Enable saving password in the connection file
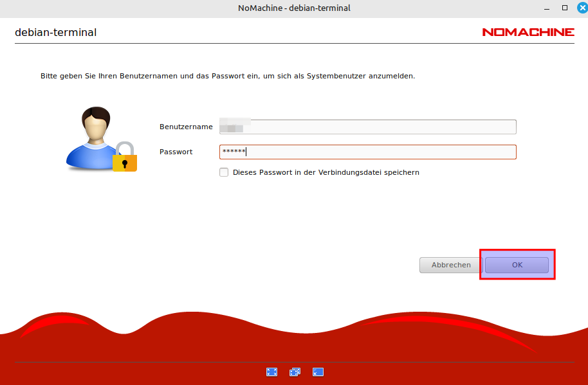The image size is (588, 385). [224, 172]
